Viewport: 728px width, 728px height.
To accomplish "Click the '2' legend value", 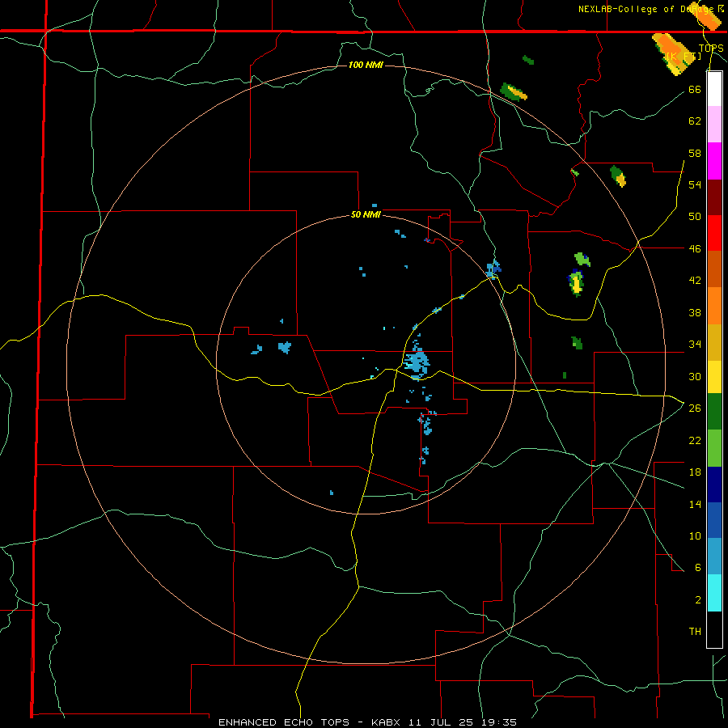I will (697, 600).
